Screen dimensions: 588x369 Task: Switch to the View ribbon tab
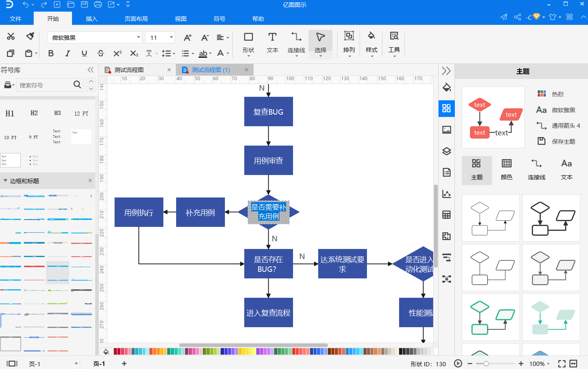coord(181,19)
